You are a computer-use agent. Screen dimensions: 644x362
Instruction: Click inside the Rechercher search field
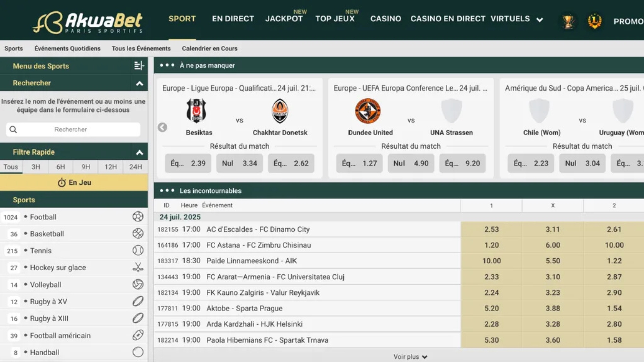[x=73, y=129]
